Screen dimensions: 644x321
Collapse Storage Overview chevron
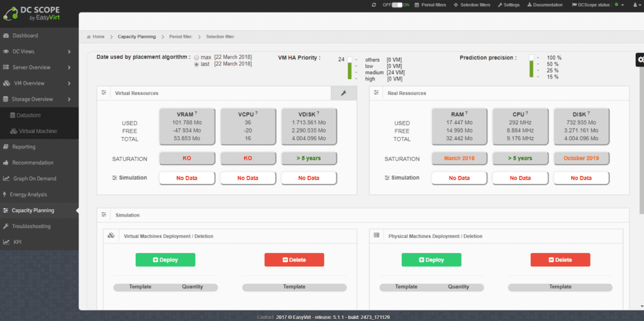(69, 99)
